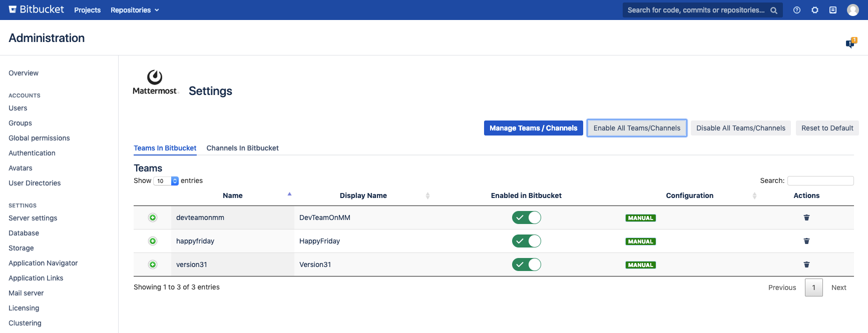The image size is (868, 333).
Task: Open the Repositories dropdown menu
Action: [x=135, y=10]
